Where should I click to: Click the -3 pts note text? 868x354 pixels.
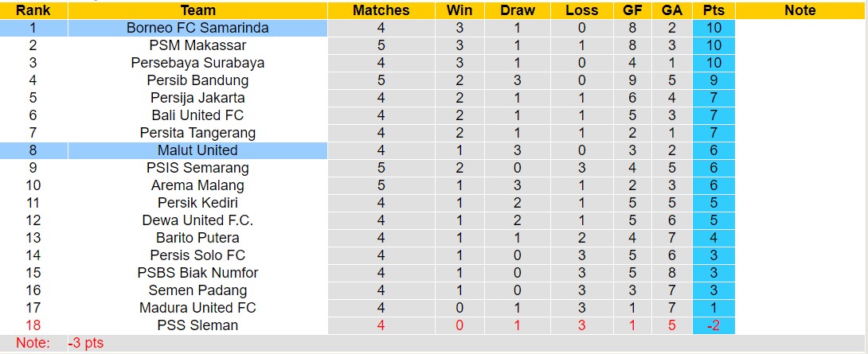pos(86,344)
